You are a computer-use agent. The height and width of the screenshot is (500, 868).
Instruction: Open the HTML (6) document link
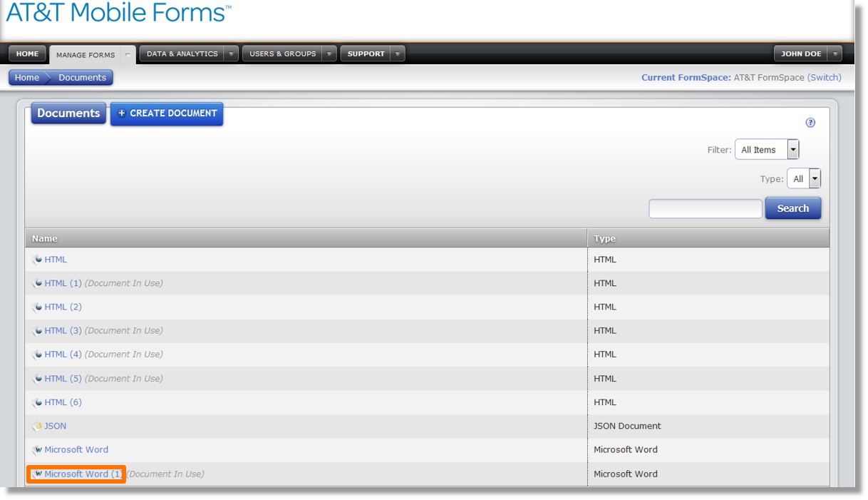tap(63, 402)
